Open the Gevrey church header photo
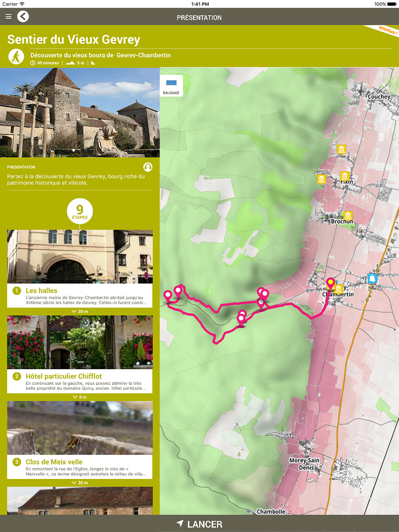The width and height of the screenshot is (399, 532). coord(80,112)
